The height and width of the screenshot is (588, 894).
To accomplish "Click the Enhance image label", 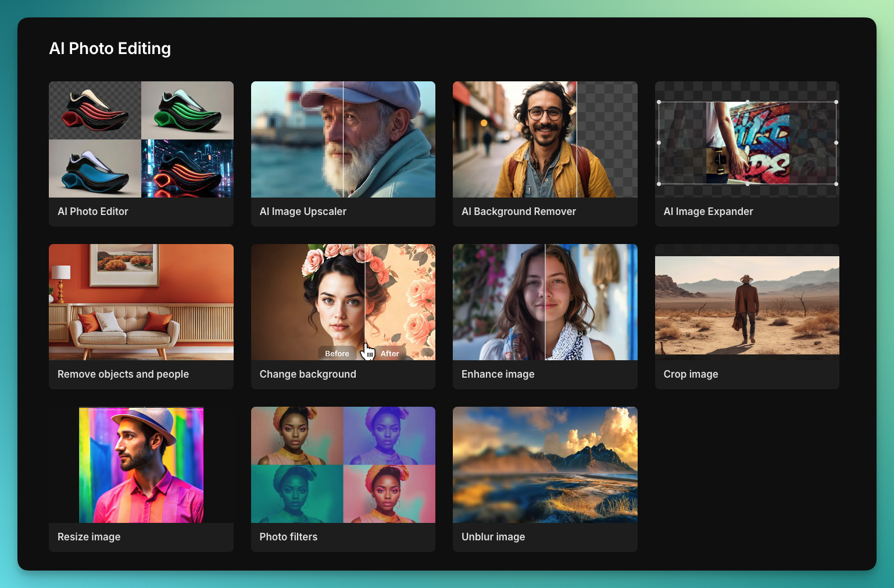I will click(498, 374).
